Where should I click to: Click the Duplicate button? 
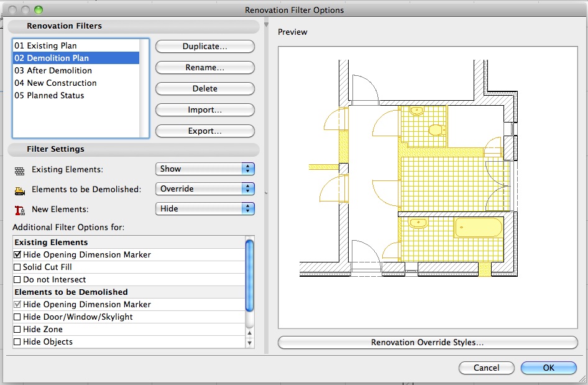pyautogui.click(x=204, y=46)
